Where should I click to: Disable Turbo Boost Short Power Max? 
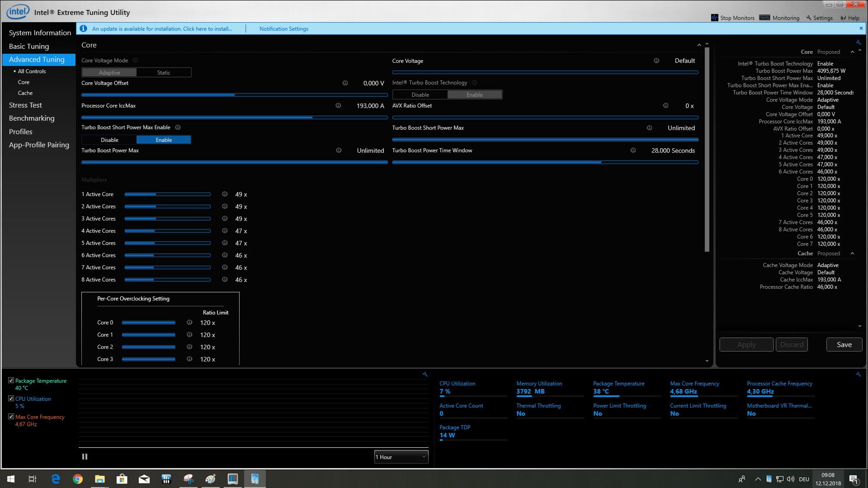(x=109, y=140)
